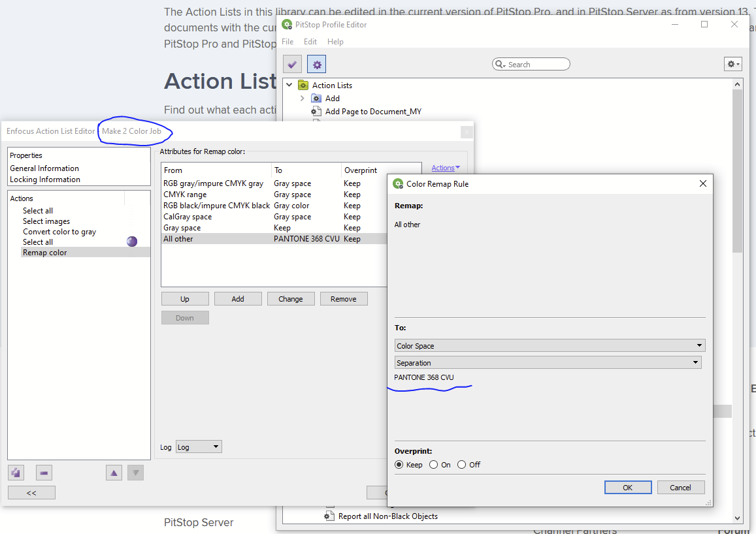The width and height of the screenshot is (756, 534).
Task: Open General Information in Action List Editor
Action: coord(44,168)
